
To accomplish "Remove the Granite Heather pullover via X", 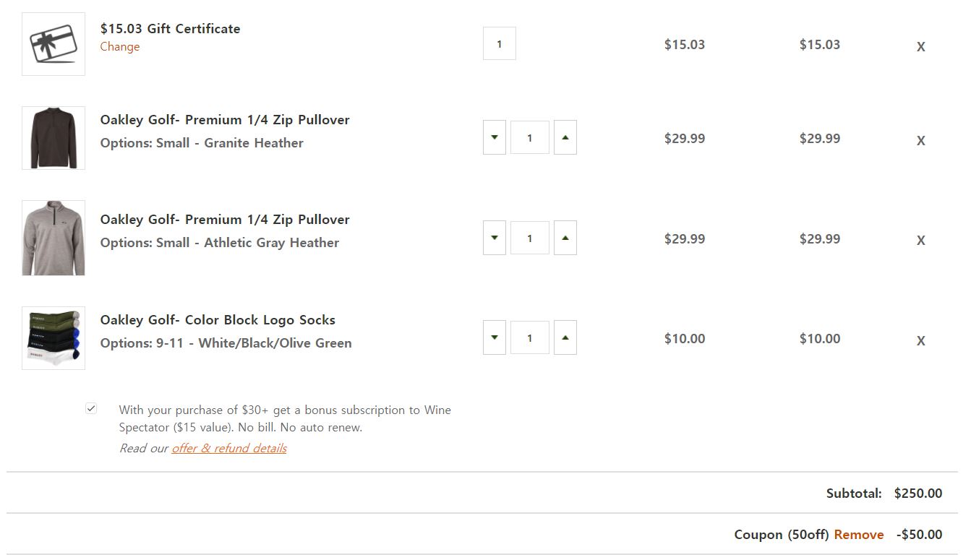I will point(920,141).
